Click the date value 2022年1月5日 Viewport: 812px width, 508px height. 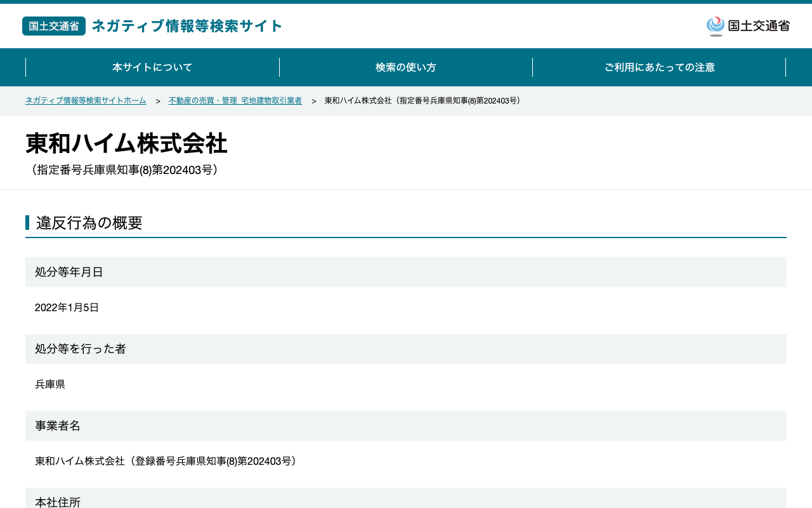(67, 307)
